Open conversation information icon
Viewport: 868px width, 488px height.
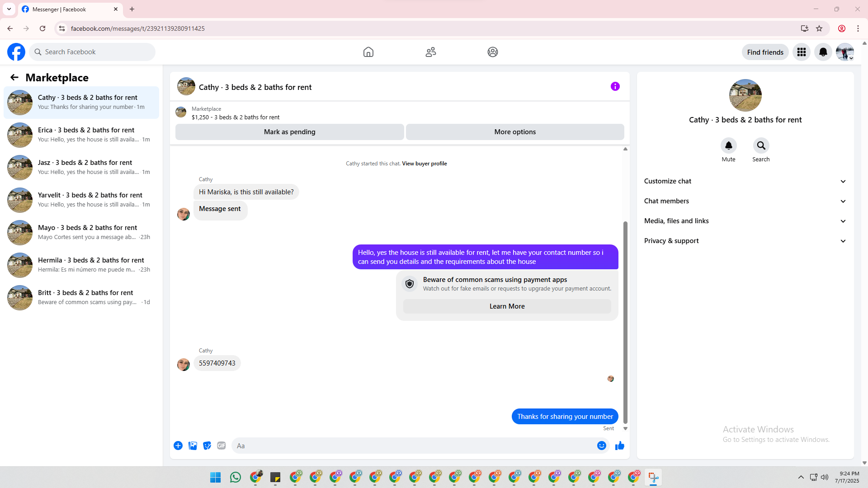tap(615, 86)
